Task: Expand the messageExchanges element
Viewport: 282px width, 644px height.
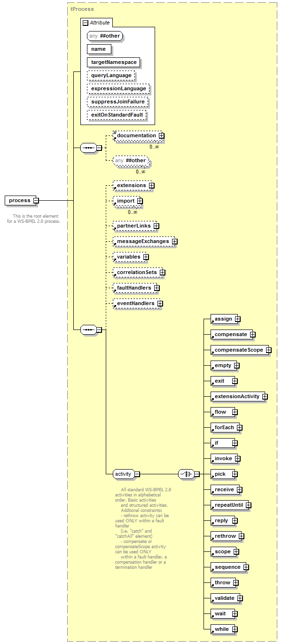Action: click(174, 242)
